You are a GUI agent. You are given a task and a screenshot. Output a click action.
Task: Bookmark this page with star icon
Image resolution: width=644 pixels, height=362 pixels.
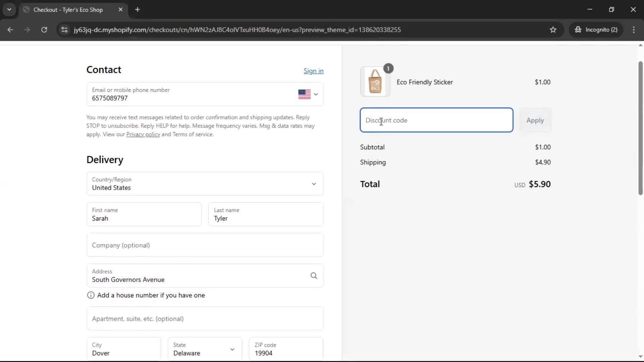pos(553,29)
